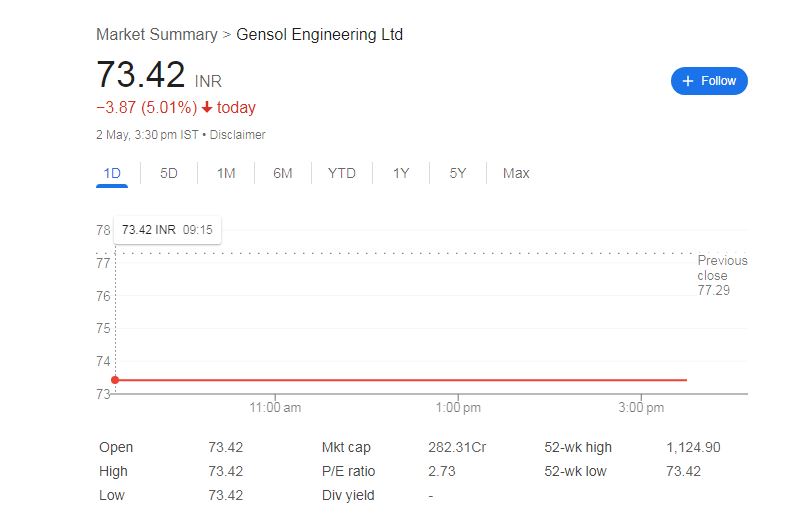Open the Disclaimer link
Viewport: 793px width, 525px height.
point(238,134)
